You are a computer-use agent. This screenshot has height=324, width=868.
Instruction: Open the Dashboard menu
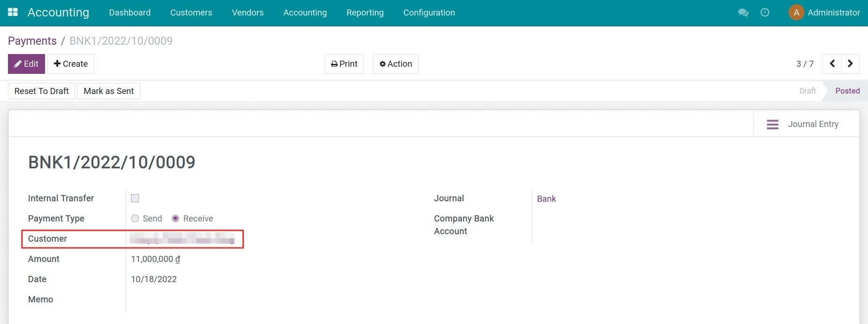coord(130,13)
